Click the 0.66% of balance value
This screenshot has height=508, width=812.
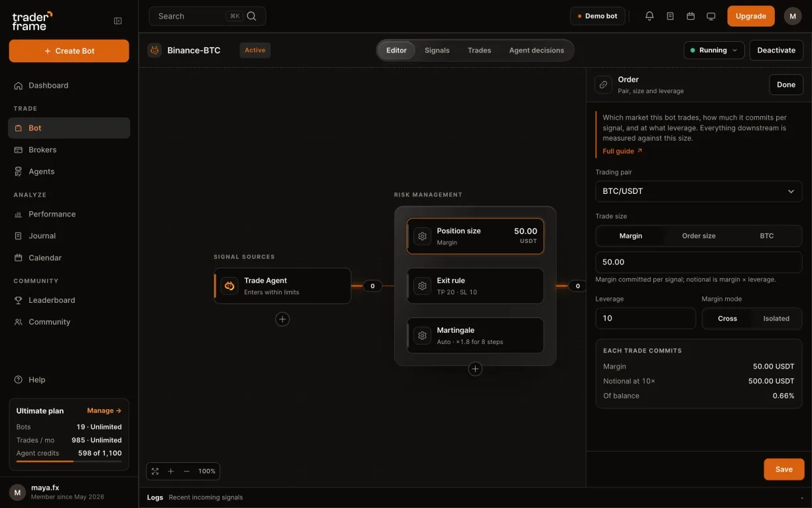coord(783,396)
